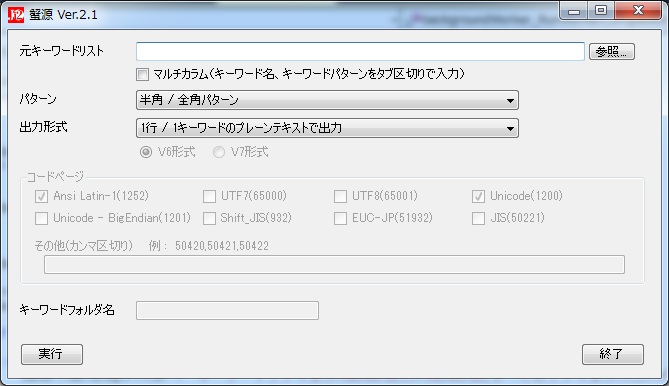Minimize the 蟹源 window
Screen dimensions: 669x386
pyautogui.click(x=574, y=11)
